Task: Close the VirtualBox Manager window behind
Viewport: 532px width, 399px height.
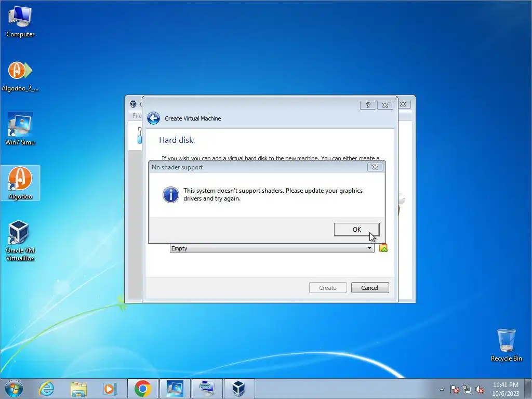Action: point(403,104)
